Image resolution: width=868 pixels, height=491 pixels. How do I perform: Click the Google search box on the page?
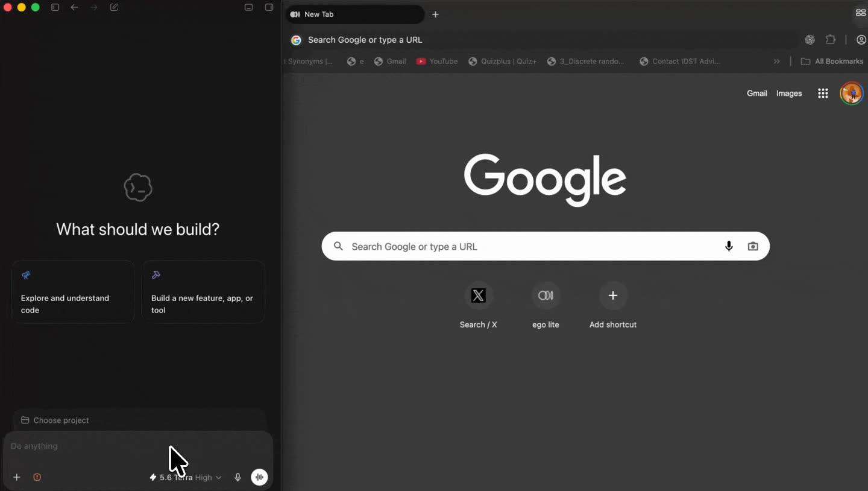click(546, 246)
